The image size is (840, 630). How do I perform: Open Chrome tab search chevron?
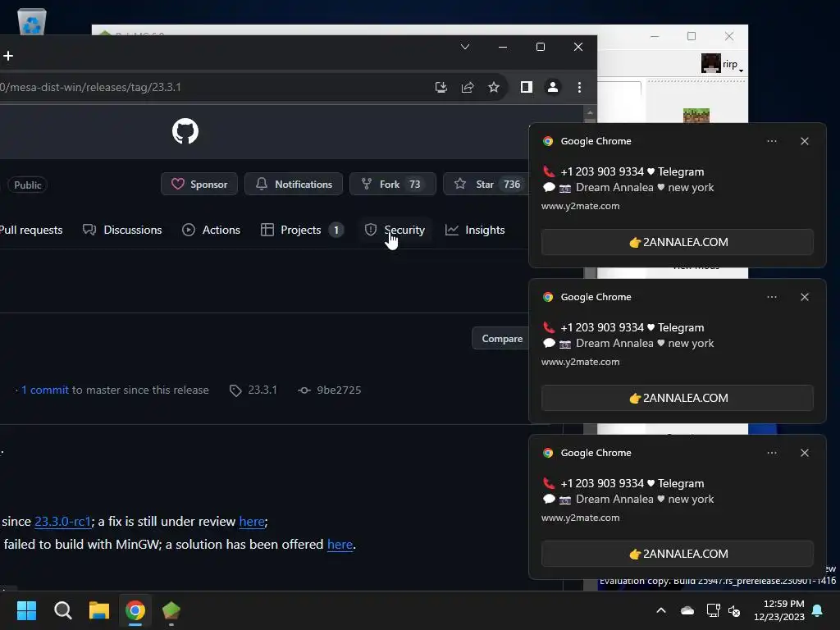(x=465, y=47)
